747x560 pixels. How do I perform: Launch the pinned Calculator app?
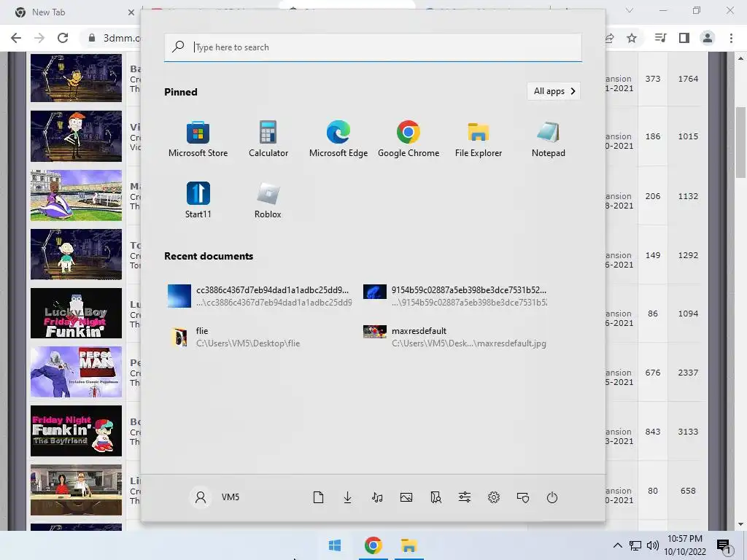pyautogui.click(x=268, y=139)
